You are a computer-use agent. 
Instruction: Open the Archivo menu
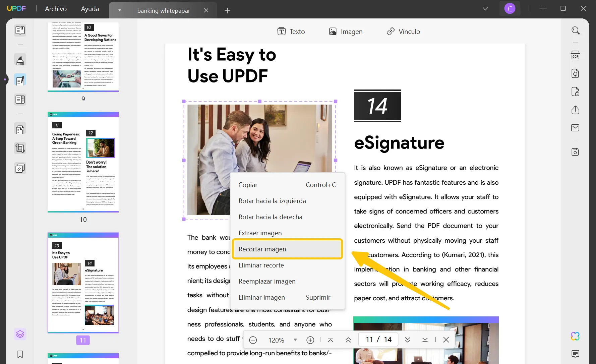(56, 9)
